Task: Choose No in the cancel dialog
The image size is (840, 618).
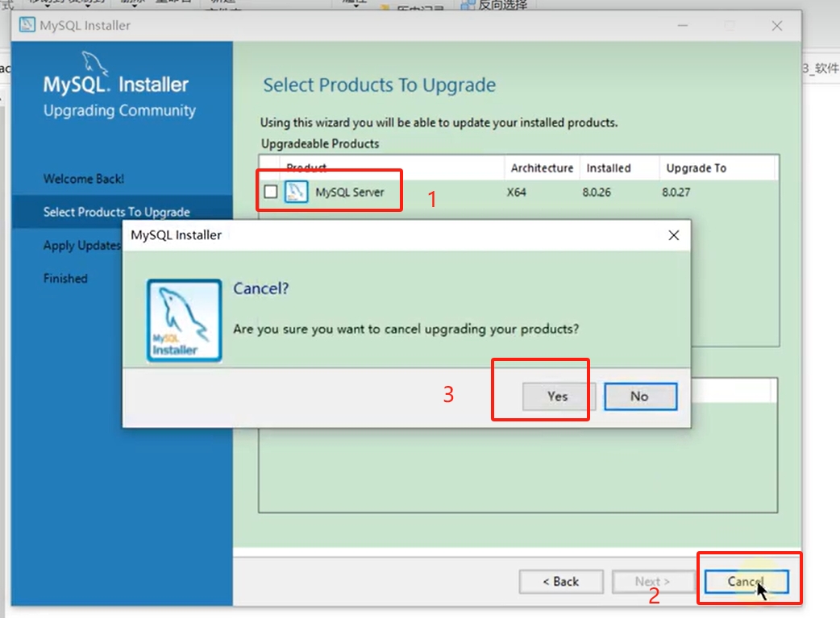Action: click(x=641, y=396)
